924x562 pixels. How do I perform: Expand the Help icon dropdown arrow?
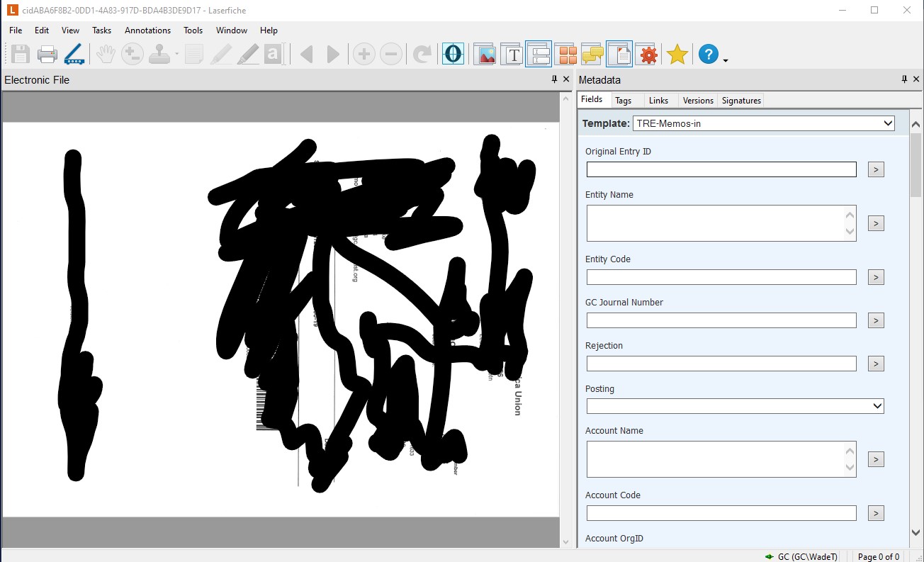[726, 61]
